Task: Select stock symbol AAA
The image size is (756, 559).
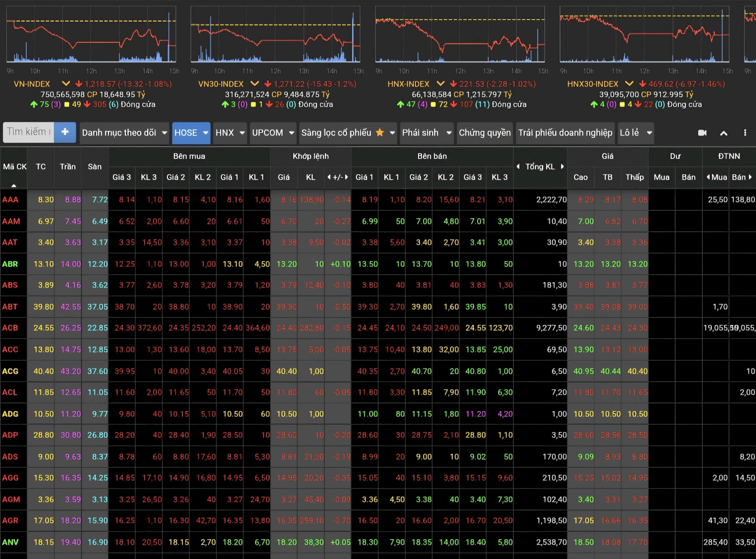Action: [10, 200]
